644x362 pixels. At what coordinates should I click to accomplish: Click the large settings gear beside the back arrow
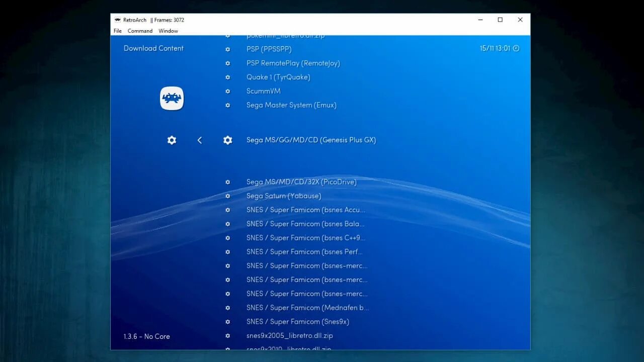(172, 140)
